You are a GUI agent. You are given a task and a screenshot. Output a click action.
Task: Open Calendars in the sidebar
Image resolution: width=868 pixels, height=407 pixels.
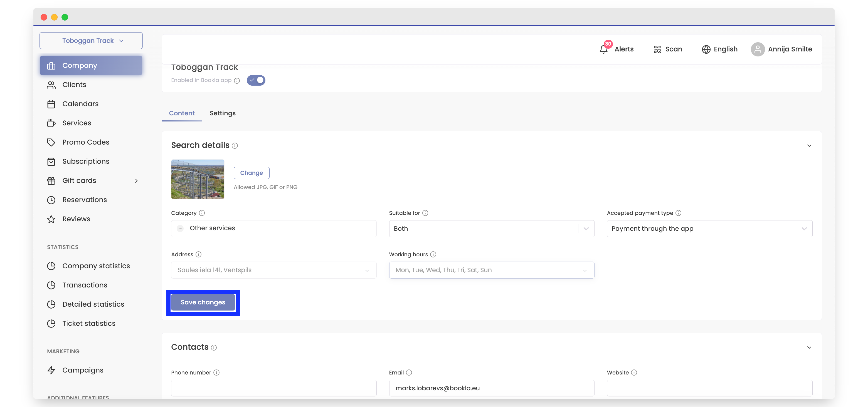click(x=80, y=104)
